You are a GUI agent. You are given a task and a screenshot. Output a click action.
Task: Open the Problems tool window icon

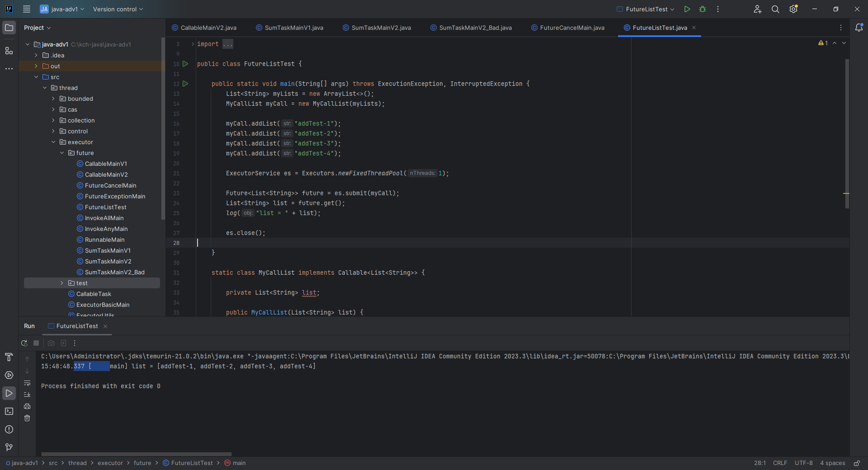pos(9,429)
